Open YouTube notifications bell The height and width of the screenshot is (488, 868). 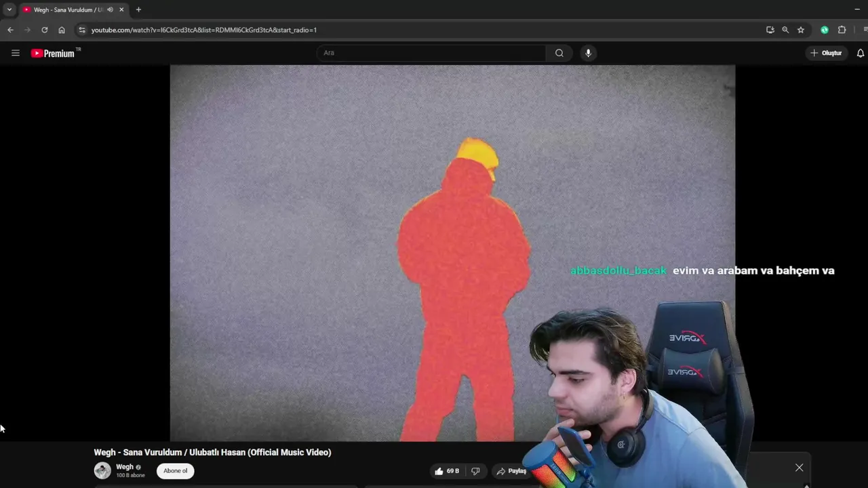(x=861, y=53)
